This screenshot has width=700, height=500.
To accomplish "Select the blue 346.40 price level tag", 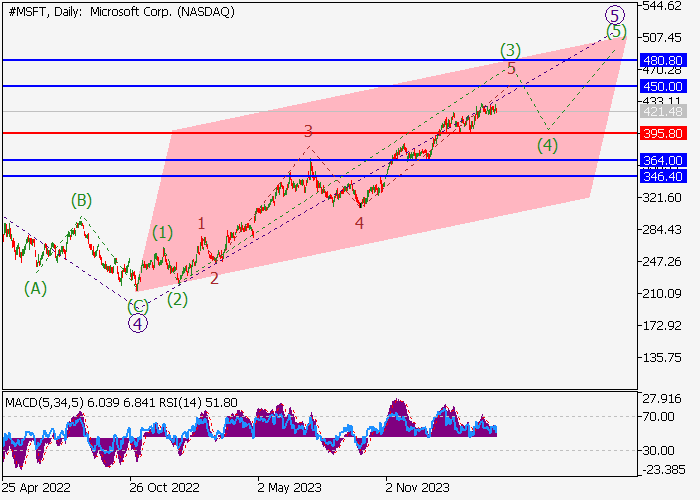I will point(662,176).
